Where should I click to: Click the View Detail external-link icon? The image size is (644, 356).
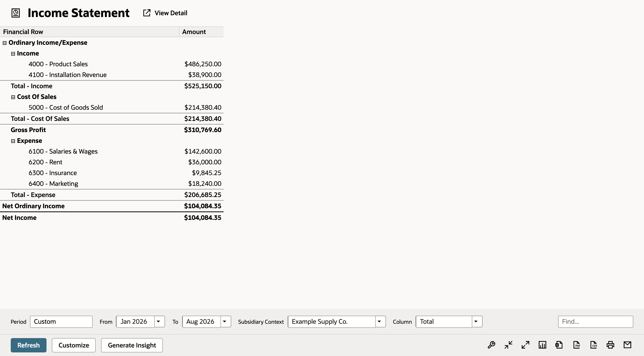coord(147,13)
